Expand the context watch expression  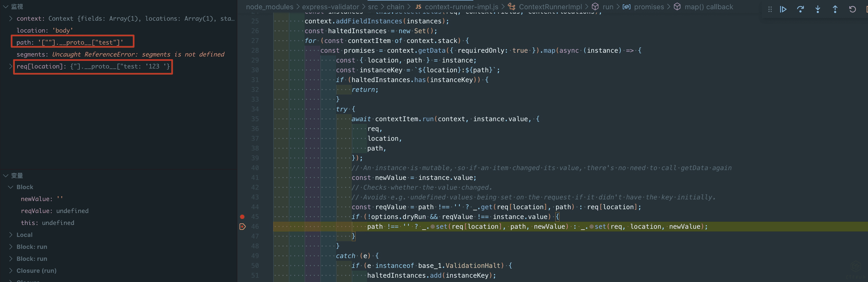pos(11,18)
